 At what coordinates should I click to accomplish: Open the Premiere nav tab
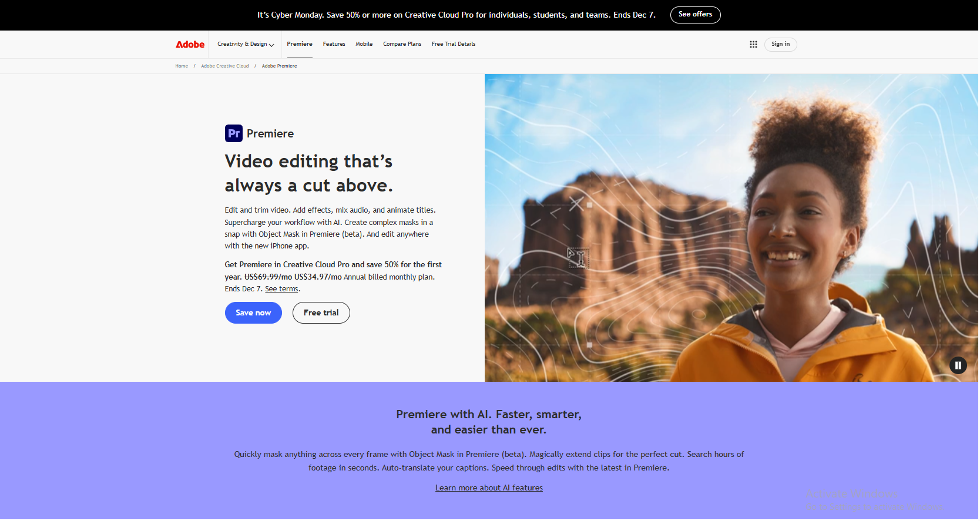(300, 44)
